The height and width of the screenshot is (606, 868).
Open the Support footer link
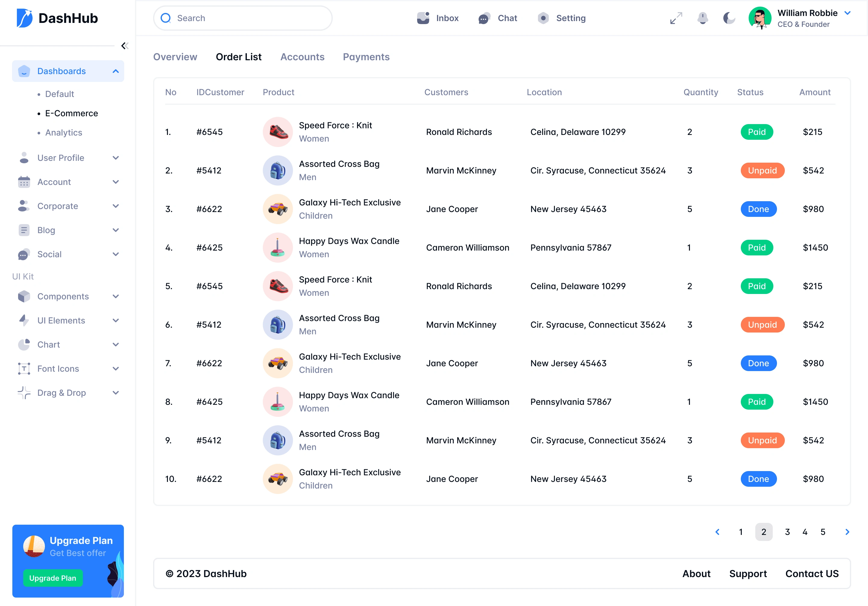pyautogui.click(x=748, y=573)
